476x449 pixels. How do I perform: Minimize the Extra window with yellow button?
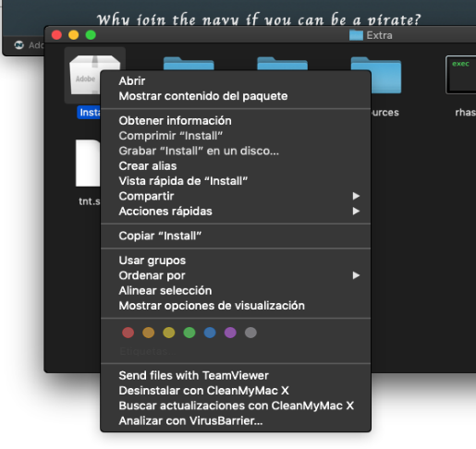pos(74,35)
